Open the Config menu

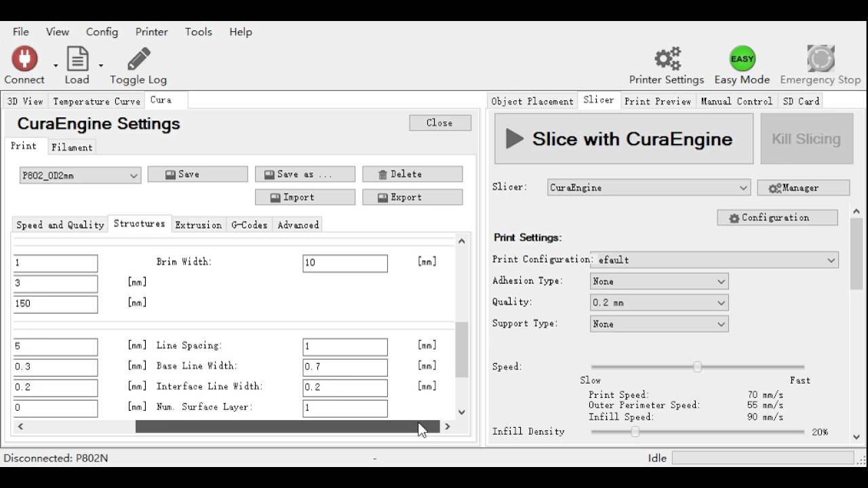pyautogui.click(x=102, y=32)
